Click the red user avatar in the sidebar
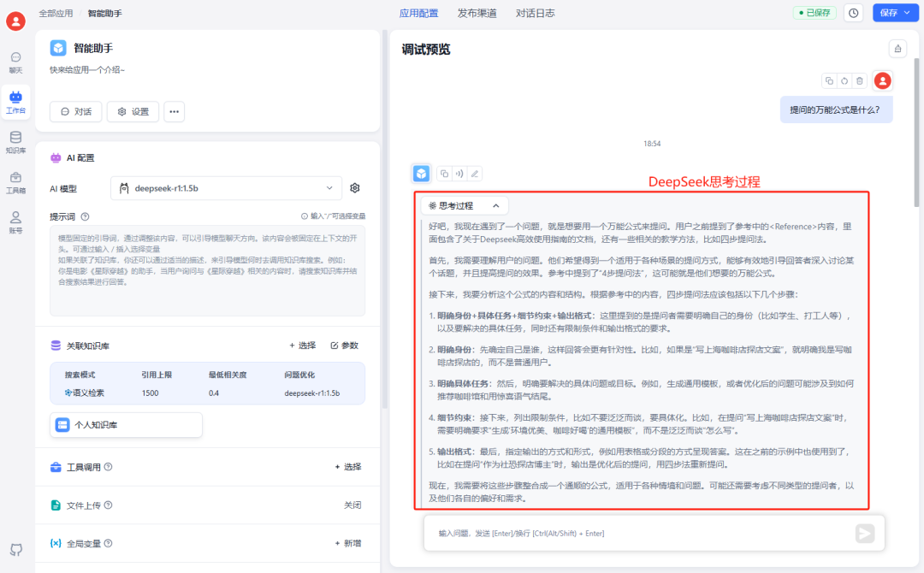Viewport: 924px width, 573px height. point(16,21)
